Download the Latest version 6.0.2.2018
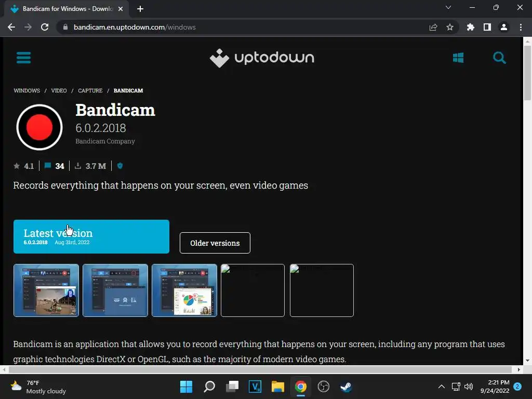The width and height of the screenshot is (532, 399). pos(91,236)
